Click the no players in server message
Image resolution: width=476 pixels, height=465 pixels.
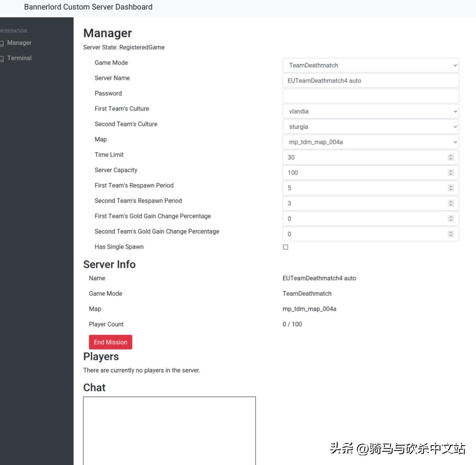141,370
